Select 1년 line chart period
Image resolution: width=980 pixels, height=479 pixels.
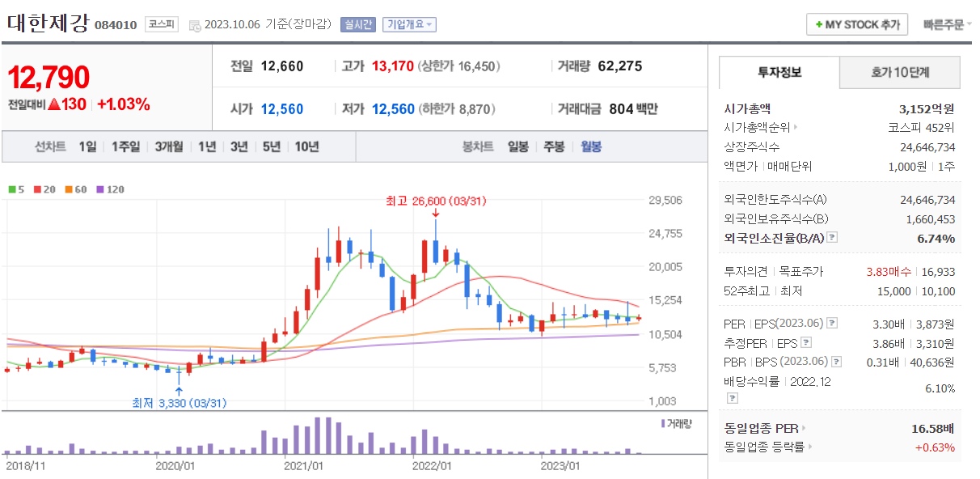coord(207,146)
